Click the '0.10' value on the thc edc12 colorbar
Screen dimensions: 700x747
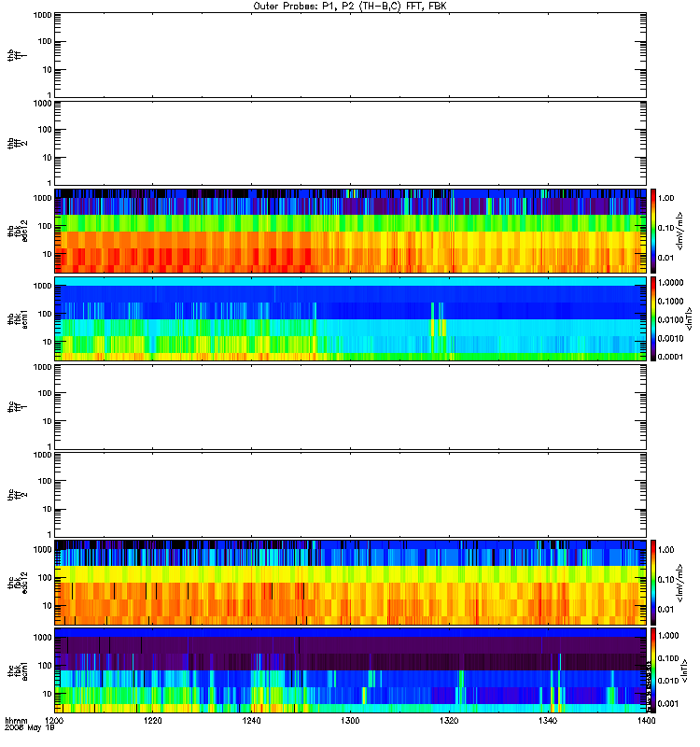tap(665, 580)
